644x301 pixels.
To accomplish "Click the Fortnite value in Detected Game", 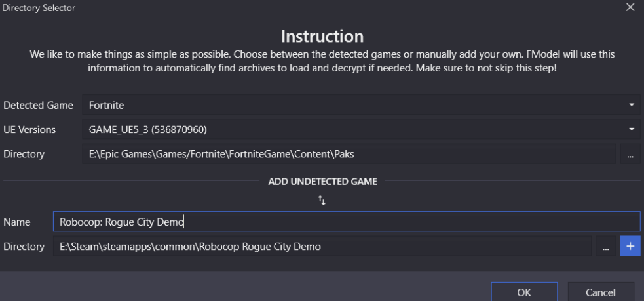I will tap(106, 106).
